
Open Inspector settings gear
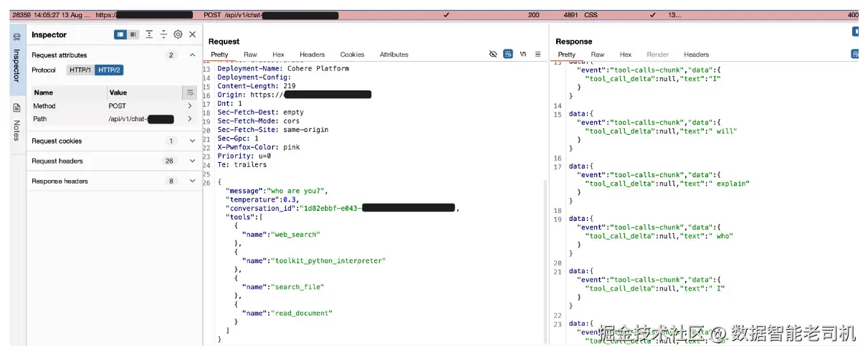click(178, 34)
